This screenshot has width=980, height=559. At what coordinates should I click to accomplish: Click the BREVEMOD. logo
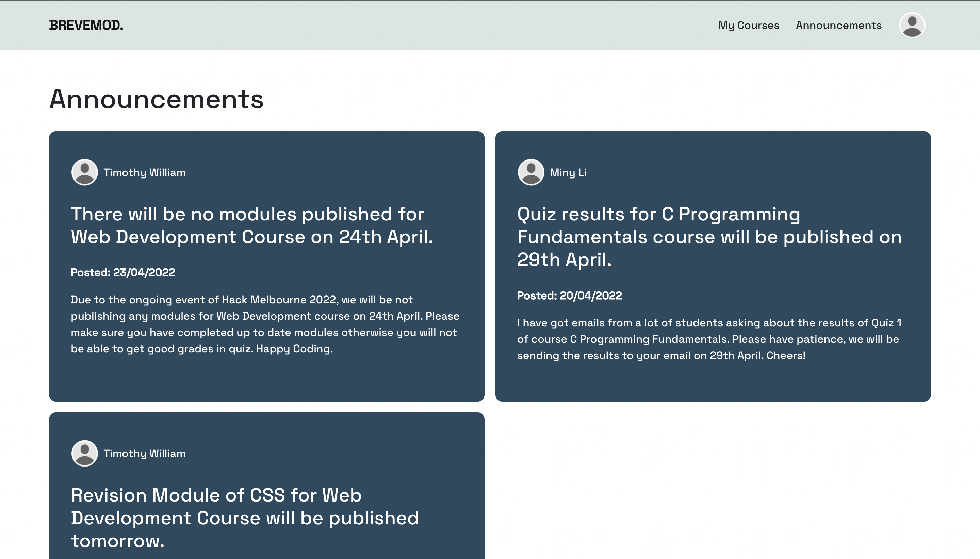tap(86, 26)
